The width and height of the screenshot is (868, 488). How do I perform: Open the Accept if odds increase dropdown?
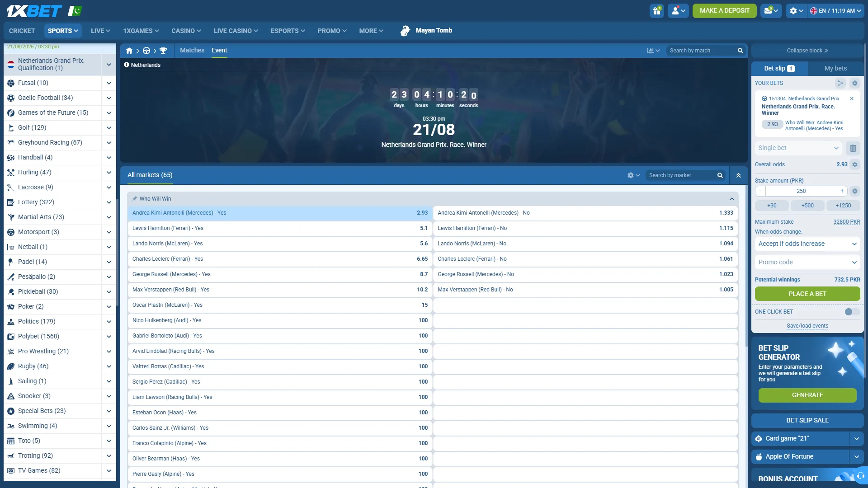pos(807,244)
